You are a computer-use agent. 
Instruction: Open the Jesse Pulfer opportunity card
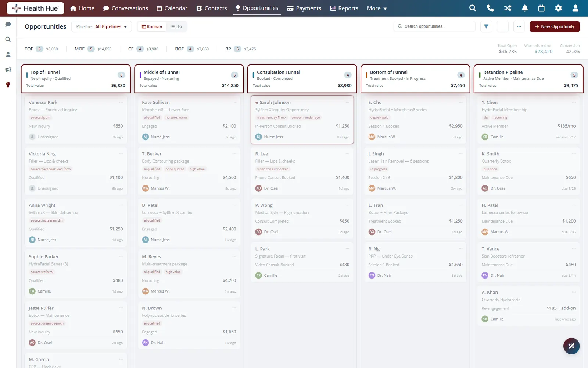[x=76, y=325]
